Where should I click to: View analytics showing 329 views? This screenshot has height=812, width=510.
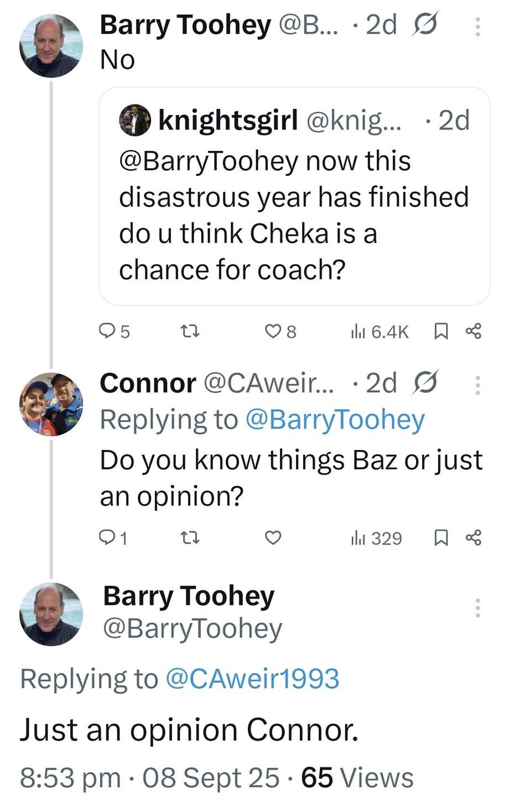[376, 538]
